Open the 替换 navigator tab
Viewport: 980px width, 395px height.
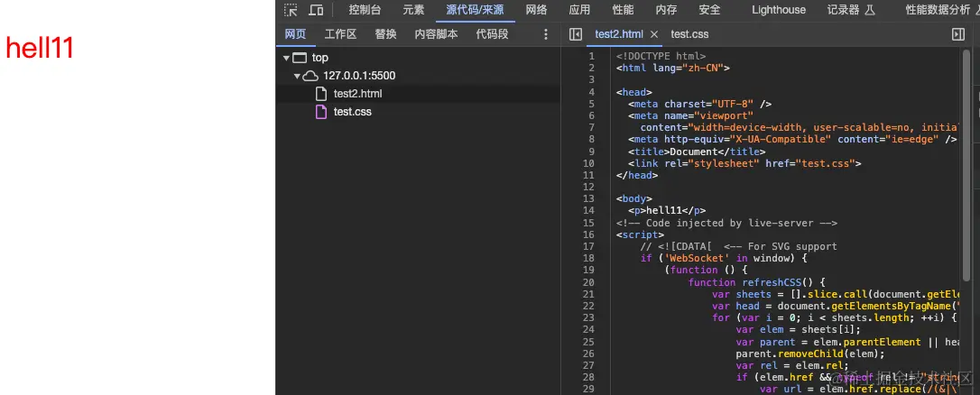click(385, 34)
